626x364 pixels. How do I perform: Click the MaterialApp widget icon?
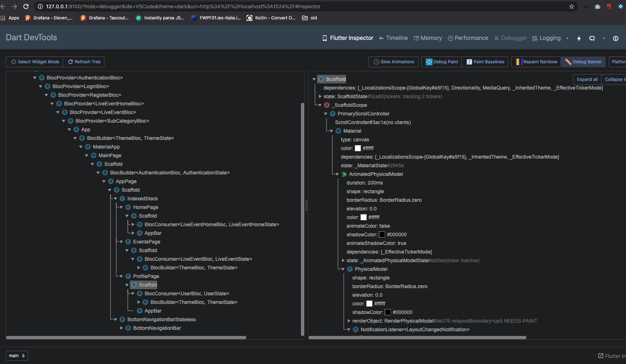88,147
